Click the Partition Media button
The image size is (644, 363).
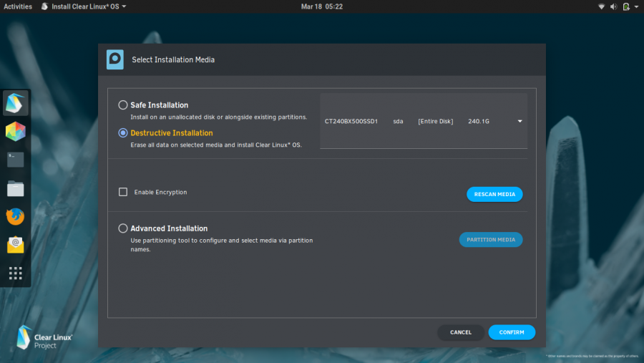491,240
